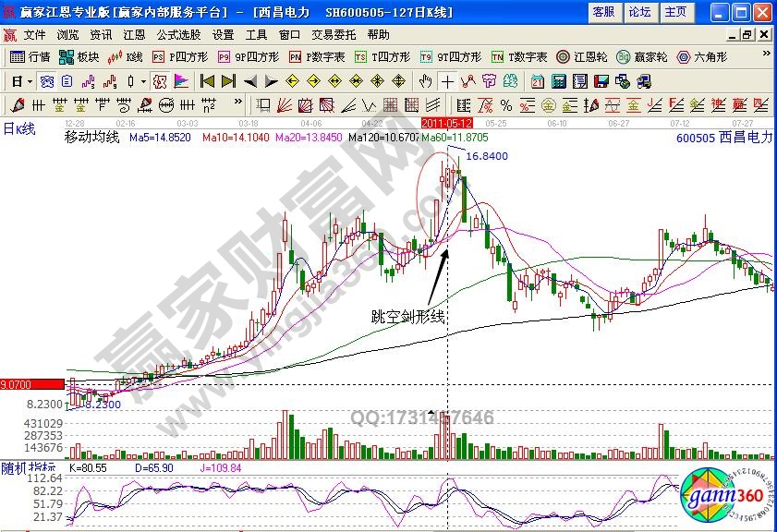Select the spiral number line tool
This screenshot has height=532, width=777.
pos(124,105)
